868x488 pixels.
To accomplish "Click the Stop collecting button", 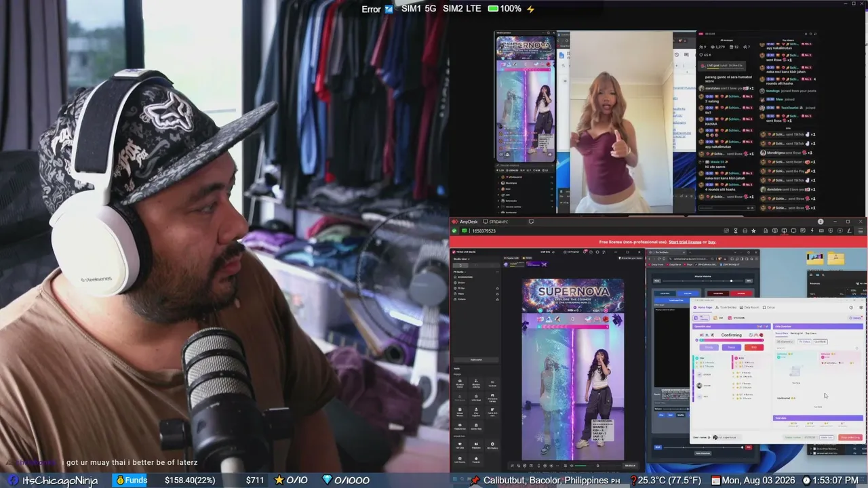I will (x=850, y=437).
